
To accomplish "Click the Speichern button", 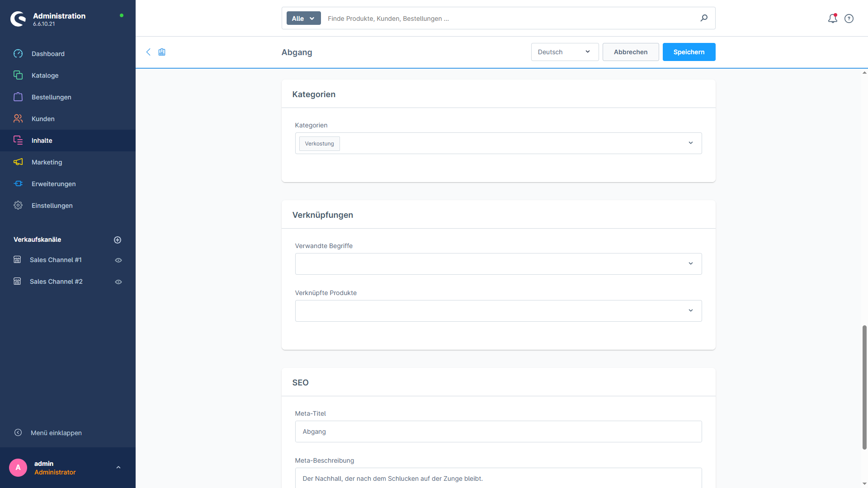I will 689,52.
